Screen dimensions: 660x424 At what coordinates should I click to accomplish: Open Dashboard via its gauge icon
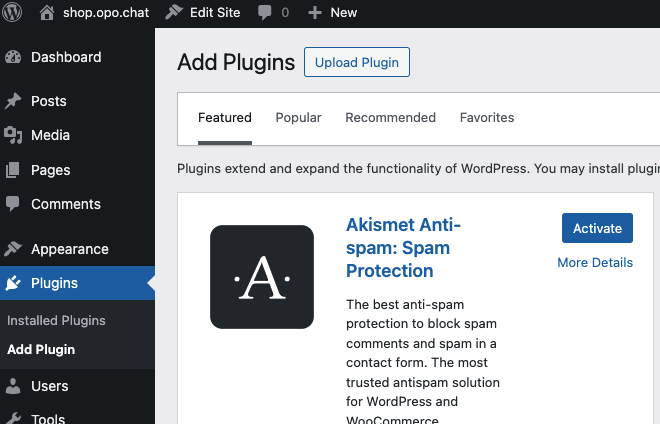(x=13, y=57)
